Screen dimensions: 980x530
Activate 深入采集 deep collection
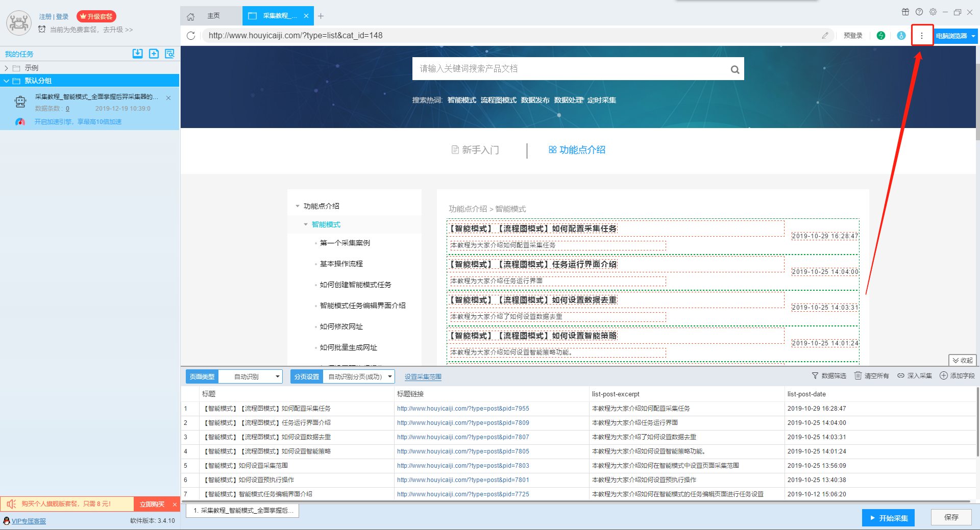[x=915, y=376]
